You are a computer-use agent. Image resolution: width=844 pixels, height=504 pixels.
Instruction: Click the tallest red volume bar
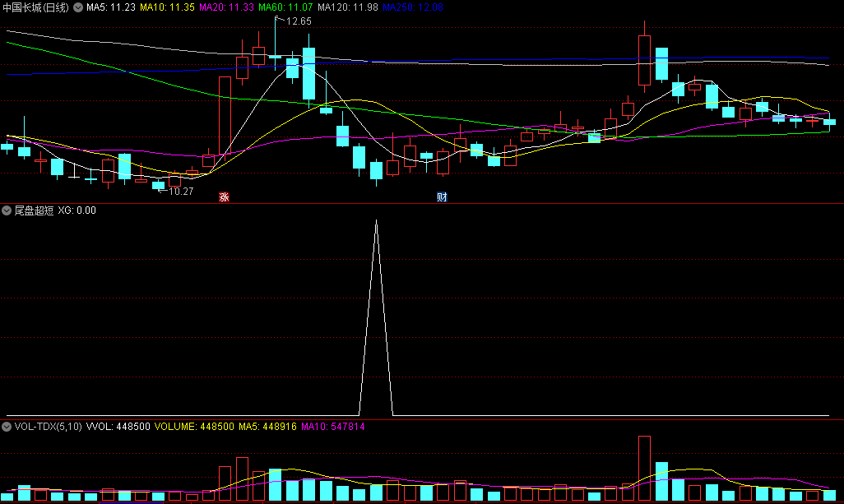(644, 469)
